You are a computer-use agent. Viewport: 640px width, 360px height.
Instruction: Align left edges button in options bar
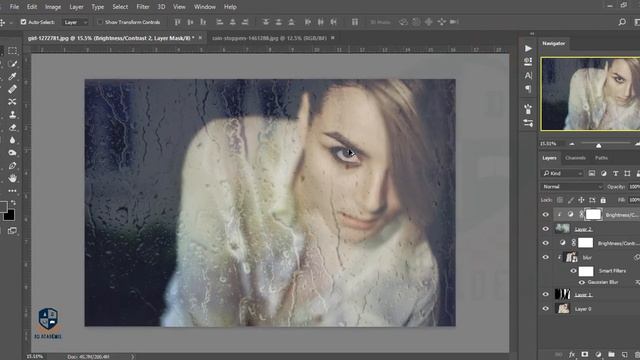tap(220, 22)
